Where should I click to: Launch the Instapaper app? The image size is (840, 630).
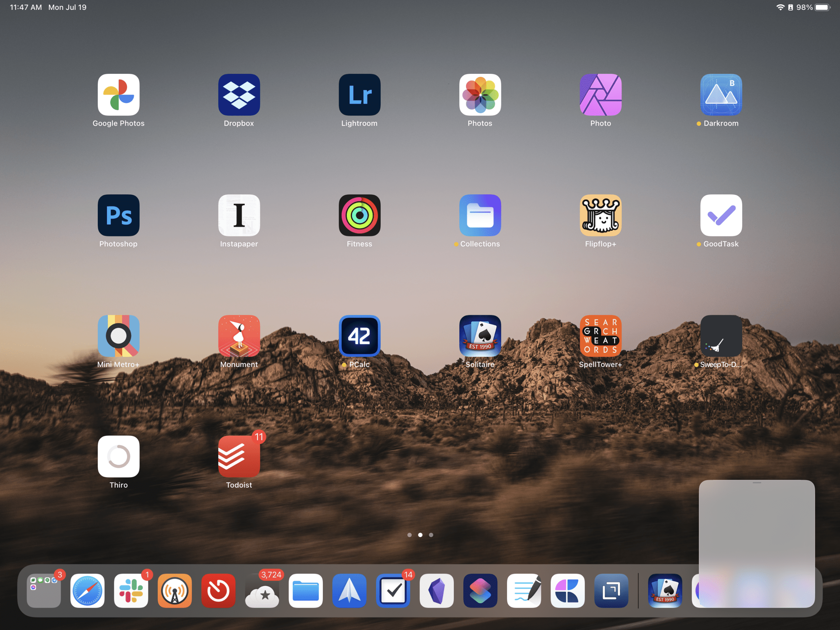click(239, 215)
